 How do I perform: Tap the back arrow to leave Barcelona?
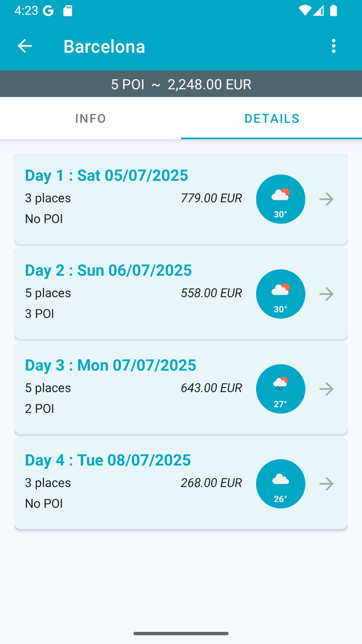[x=24, y=46]
